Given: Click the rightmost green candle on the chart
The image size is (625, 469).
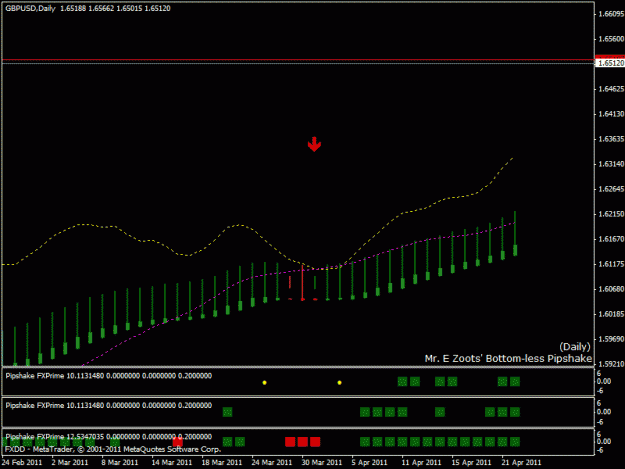Looking at the screenshot, I should point(515,234).
